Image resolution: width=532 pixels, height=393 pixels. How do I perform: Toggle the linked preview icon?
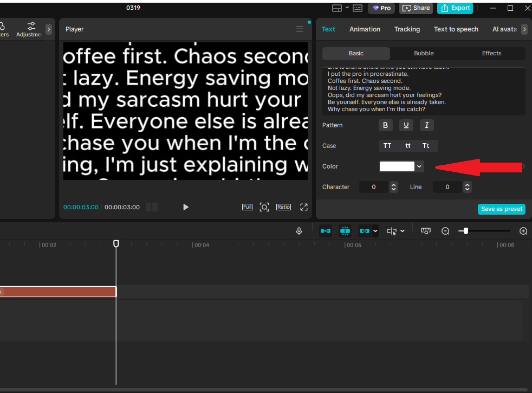(364, 230)
